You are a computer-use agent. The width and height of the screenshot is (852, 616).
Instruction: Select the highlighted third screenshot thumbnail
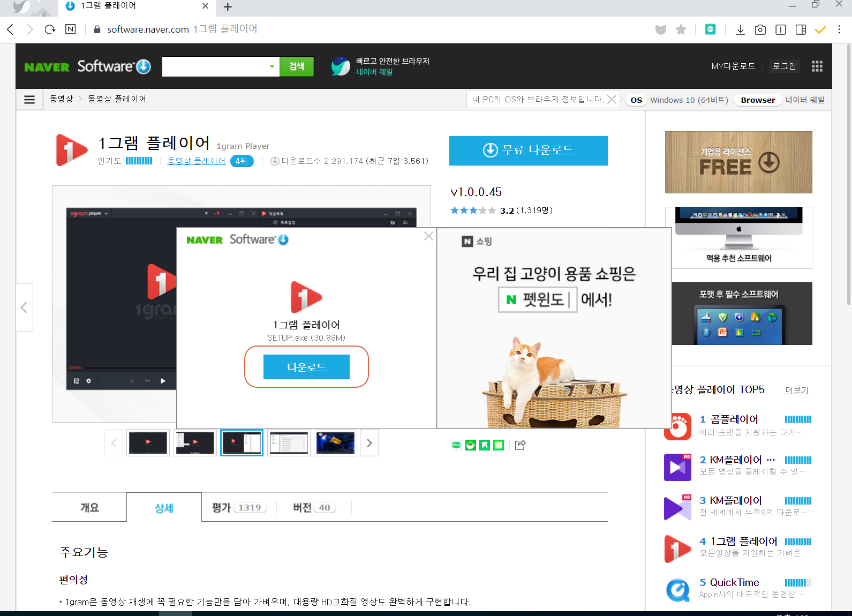coord(242,443)
